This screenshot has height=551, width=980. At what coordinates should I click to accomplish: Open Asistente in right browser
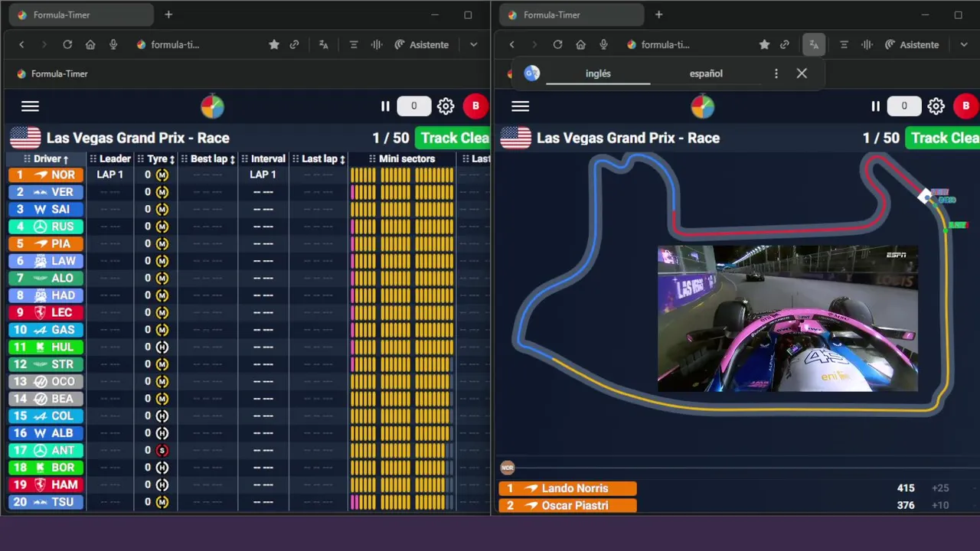[x=911, y=44]
